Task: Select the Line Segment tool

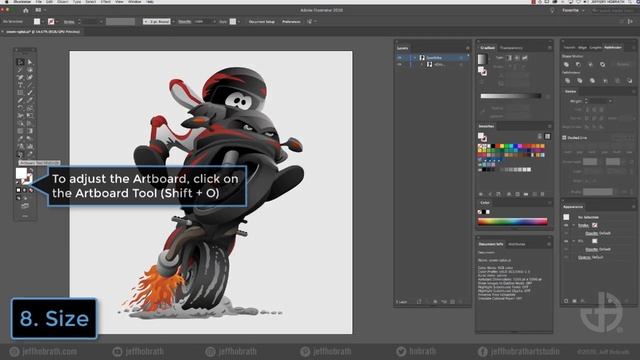Action: click(30, 85)
